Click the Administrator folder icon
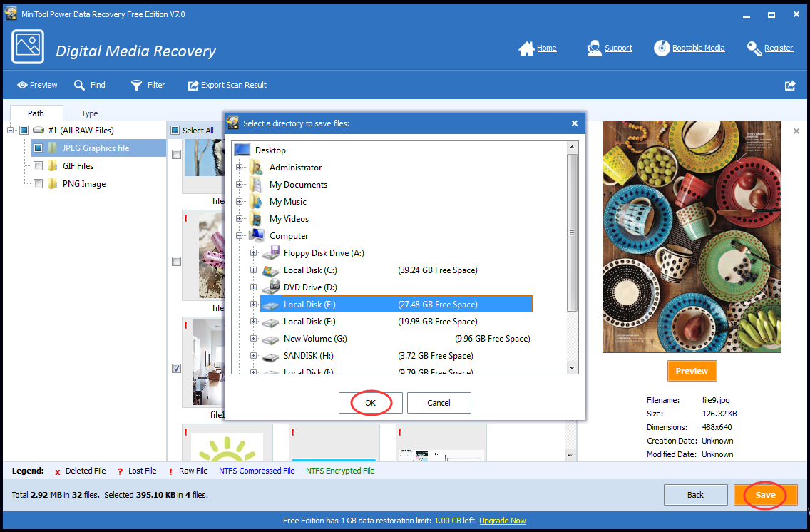 pos(256,168)
